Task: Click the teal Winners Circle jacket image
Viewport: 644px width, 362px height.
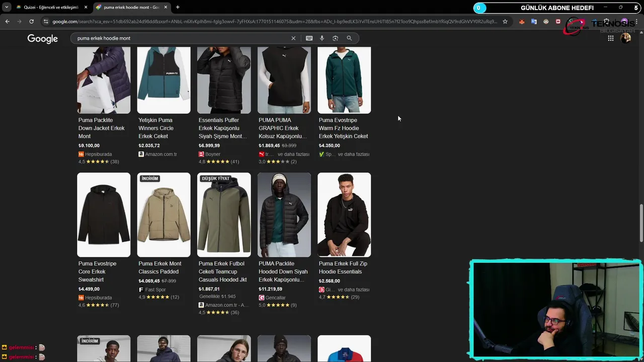Action: click(x=164, y=80)
